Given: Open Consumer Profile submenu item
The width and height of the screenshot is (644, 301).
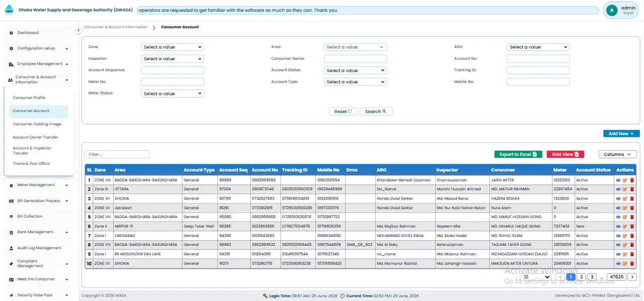Looking at the screenshot, I should pos(29,97).
